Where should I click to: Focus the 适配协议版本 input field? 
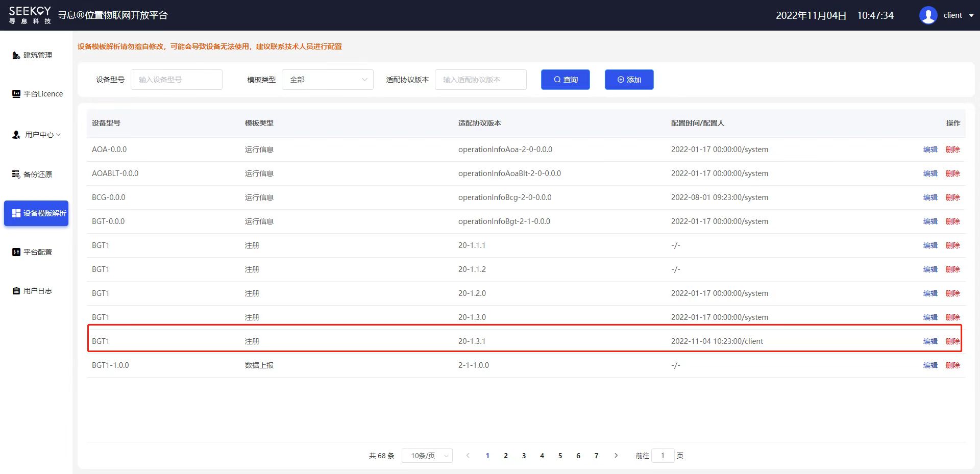[481, 80]
